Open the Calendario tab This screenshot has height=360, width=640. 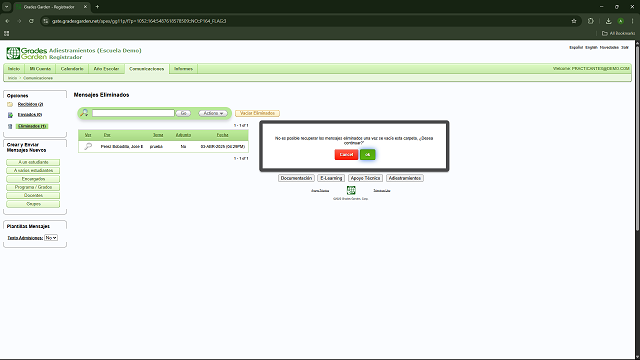72,69
